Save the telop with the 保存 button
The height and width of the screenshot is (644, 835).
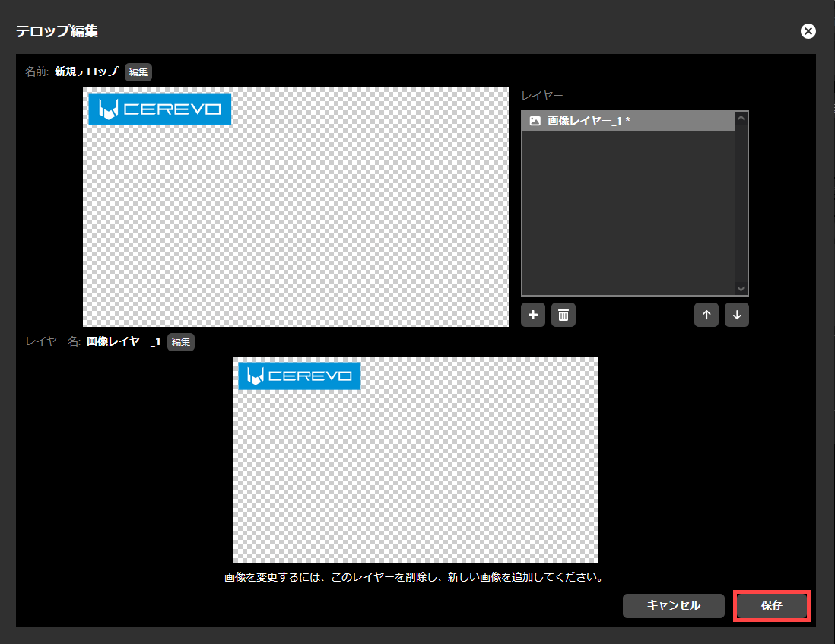click(771, 605)
